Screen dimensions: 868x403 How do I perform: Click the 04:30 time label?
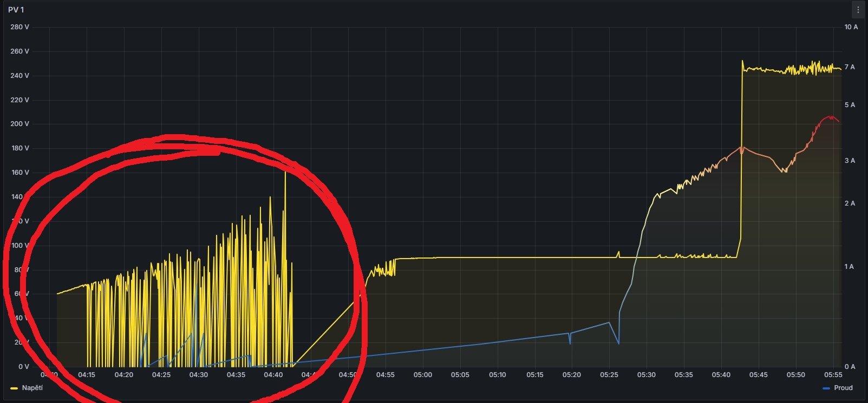(199, 375)
